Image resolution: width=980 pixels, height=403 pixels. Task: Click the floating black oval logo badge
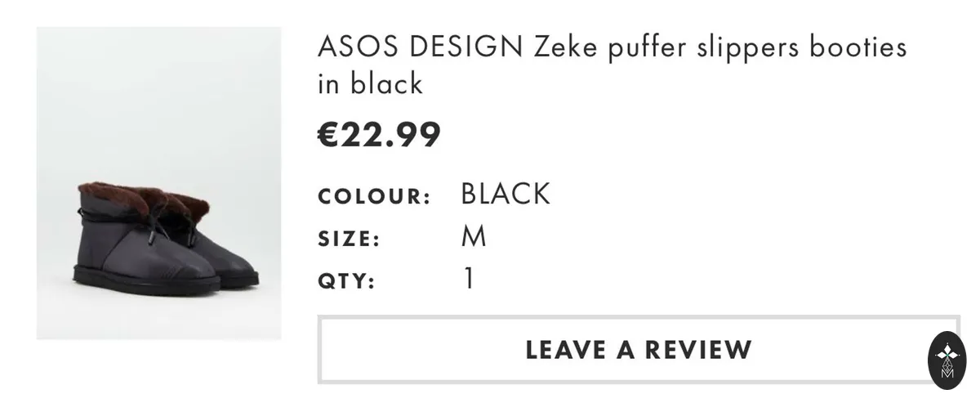[947, 360]
